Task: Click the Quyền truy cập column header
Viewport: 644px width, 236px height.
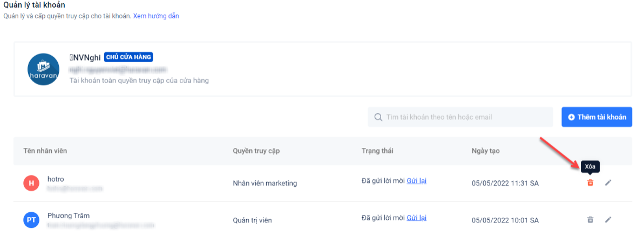Action: click(x=255, y=151)
